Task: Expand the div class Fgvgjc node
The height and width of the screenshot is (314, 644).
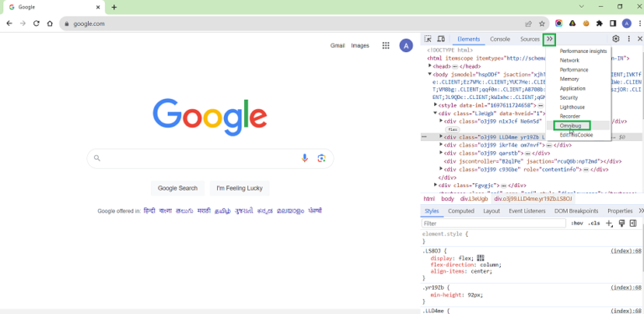Action: point(436,185)
